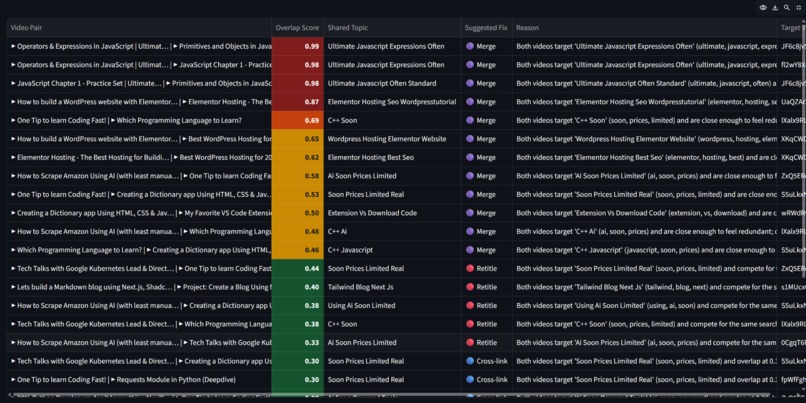Click the 0.46 overlap score cell
The image size is (806, 403).
(298, 250)
